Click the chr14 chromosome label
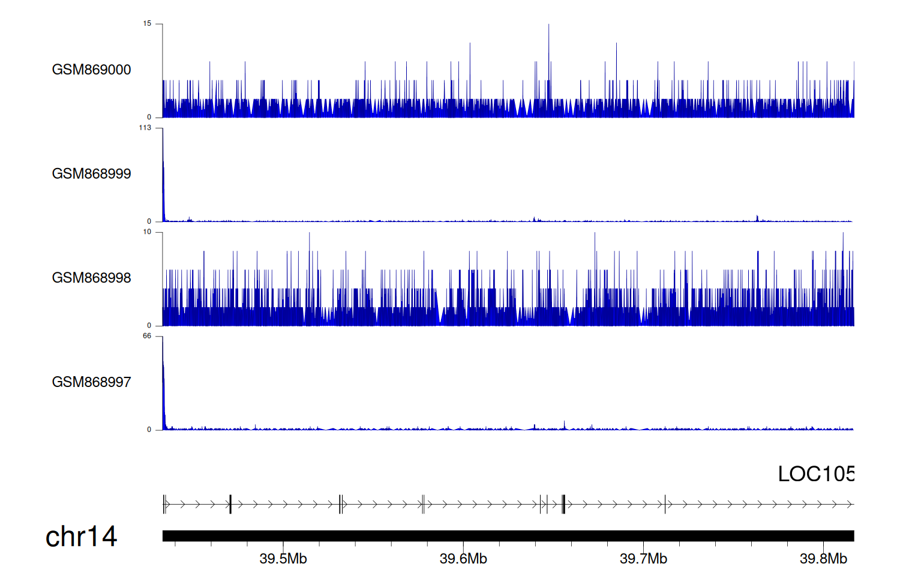The image size is (900, 588). pyautogui.click(x=81, y=536)
